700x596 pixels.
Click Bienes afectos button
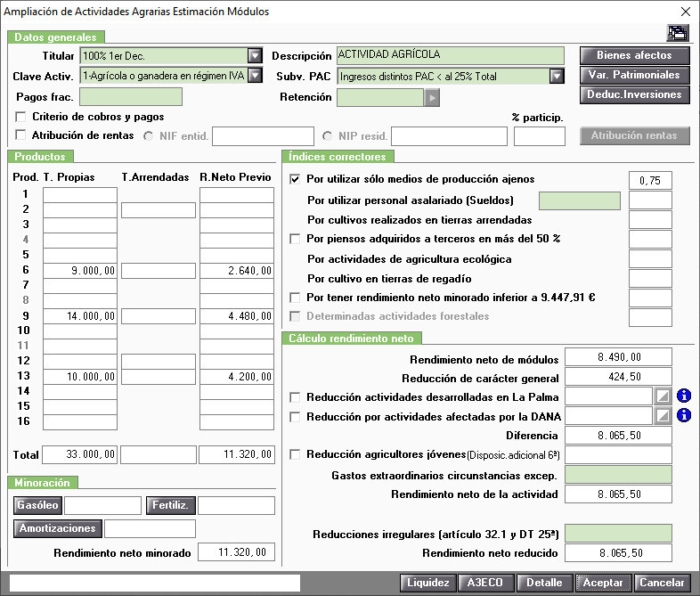click(634, 55)
